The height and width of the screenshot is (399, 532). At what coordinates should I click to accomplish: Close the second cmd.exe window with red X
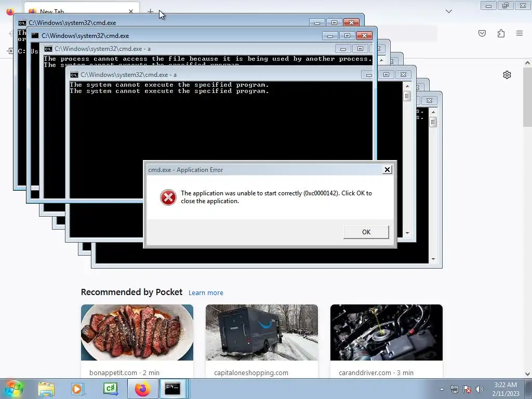[364, 36]
